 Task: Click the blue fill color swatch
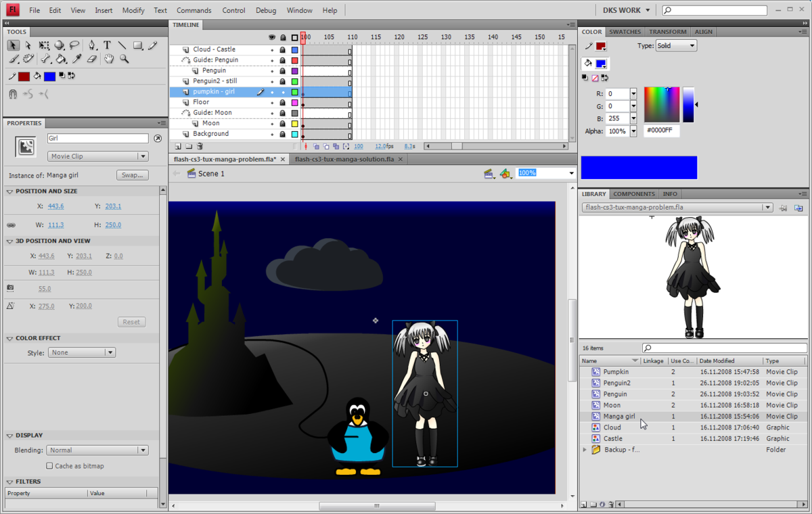coord(49,76)
